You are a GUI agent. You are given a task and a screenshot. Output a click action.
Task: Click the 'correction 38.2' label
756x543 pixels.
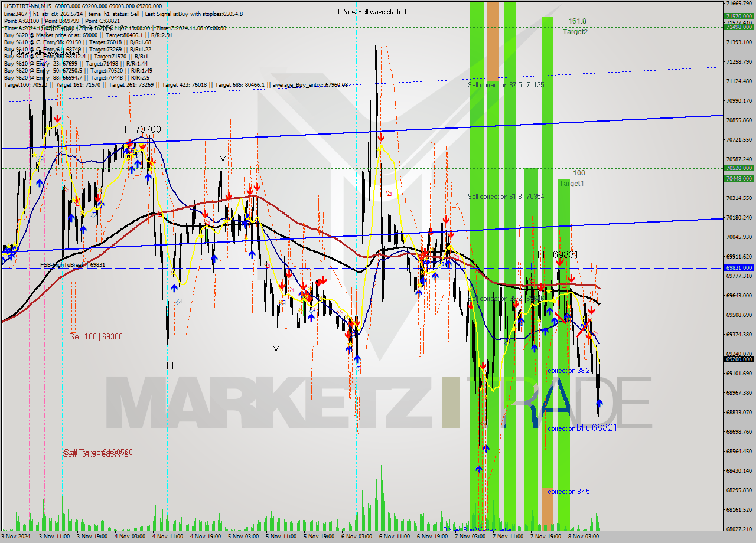tap(568, 371)
